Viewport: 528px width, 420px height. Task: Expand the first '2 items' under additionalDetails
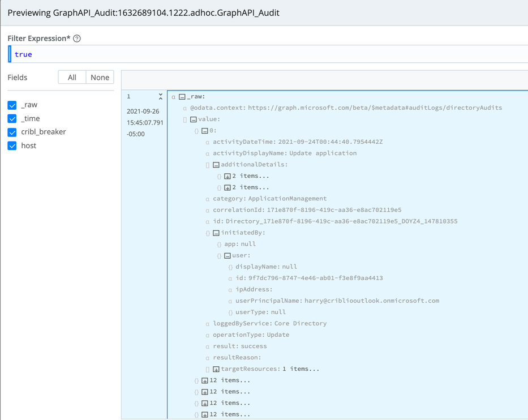pyautogui.click(x=227, y=175)
